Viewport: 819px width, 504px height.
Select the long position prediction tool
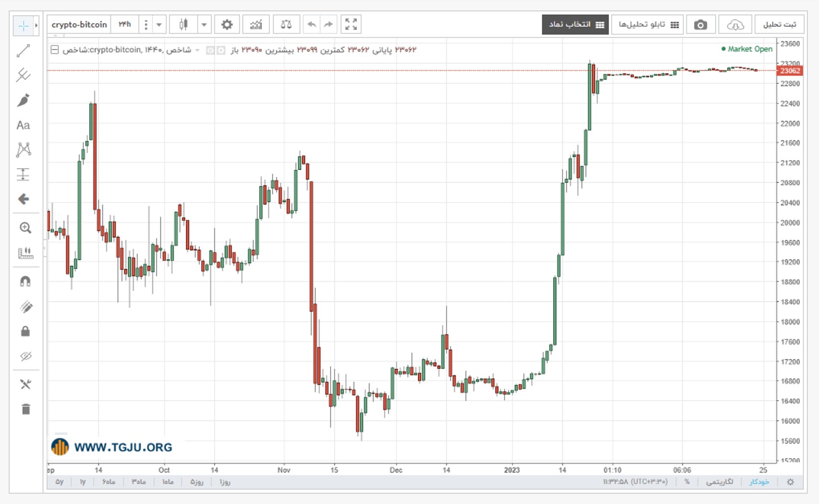[23, 174]
